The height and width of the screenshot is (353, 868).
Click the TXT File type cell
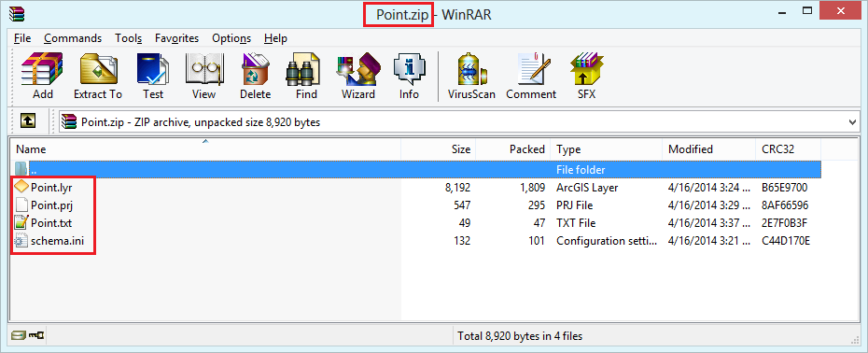pos(576,223)
